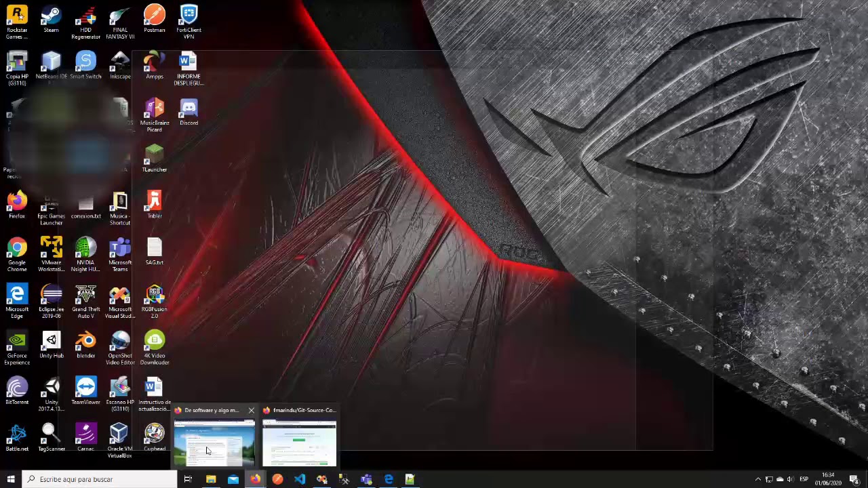Open GeForce Experience desktop shortcut
The width and height of the screenshot is (868, 488).
[x=17, y=347]
